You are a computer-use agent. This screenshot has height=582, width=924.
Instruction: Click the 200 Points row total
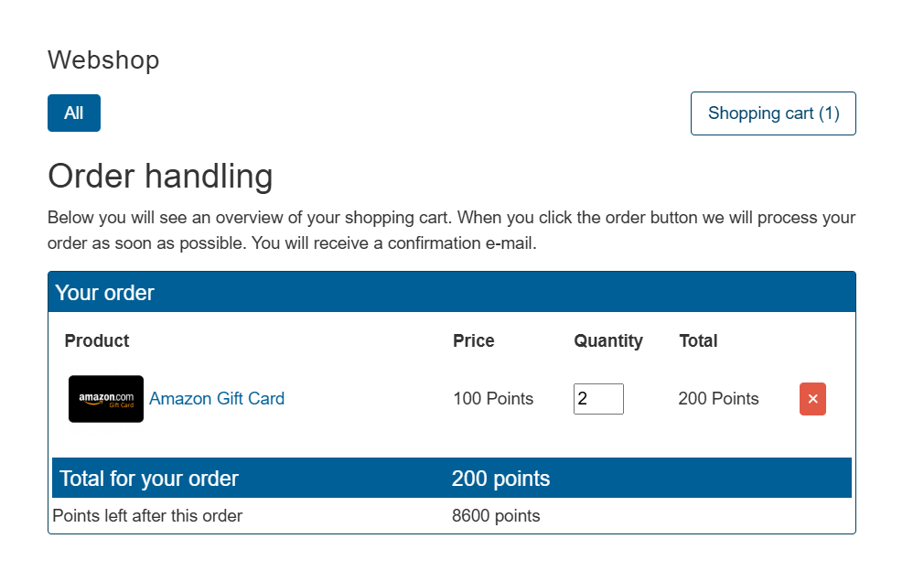point(718,399)
